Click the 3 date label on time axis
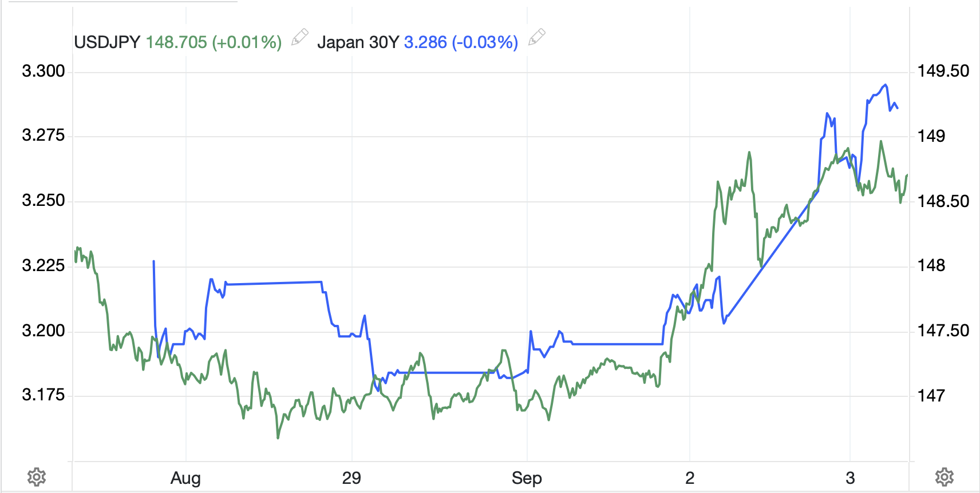Viewport: 980px width, 493px height. coord(850,478)
